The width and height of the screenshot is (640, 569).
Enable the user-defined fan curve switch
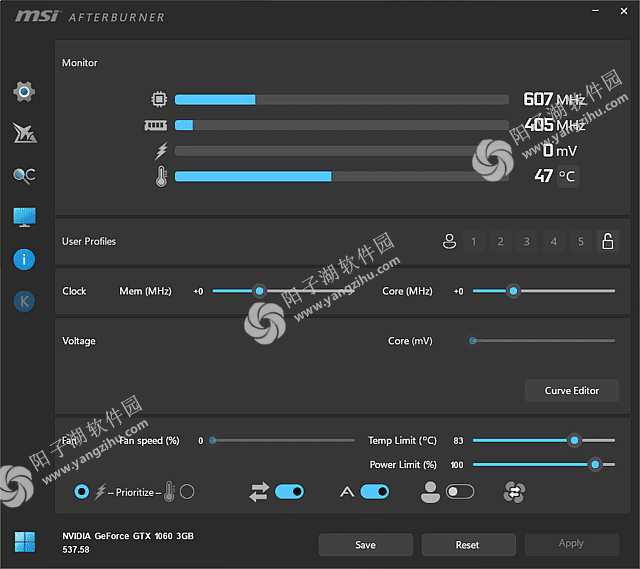coord(460,492)
